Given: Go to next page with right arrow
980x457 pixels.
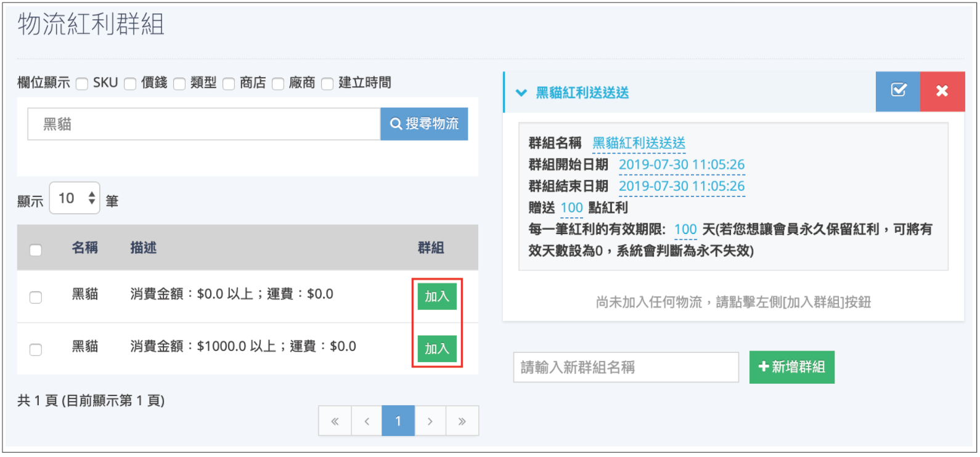Looking at the screenshot, I should (x=430, y=421).
